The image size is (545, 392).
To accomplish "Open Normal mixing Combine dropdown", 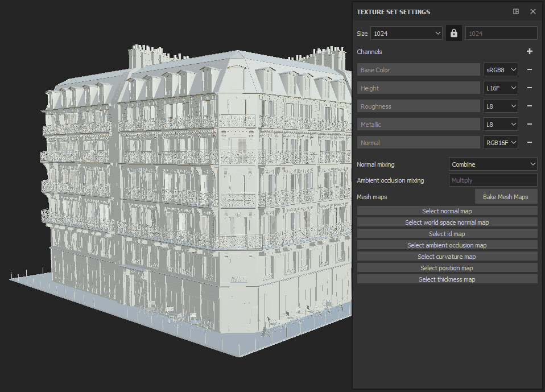I will [x=493, y=164].
